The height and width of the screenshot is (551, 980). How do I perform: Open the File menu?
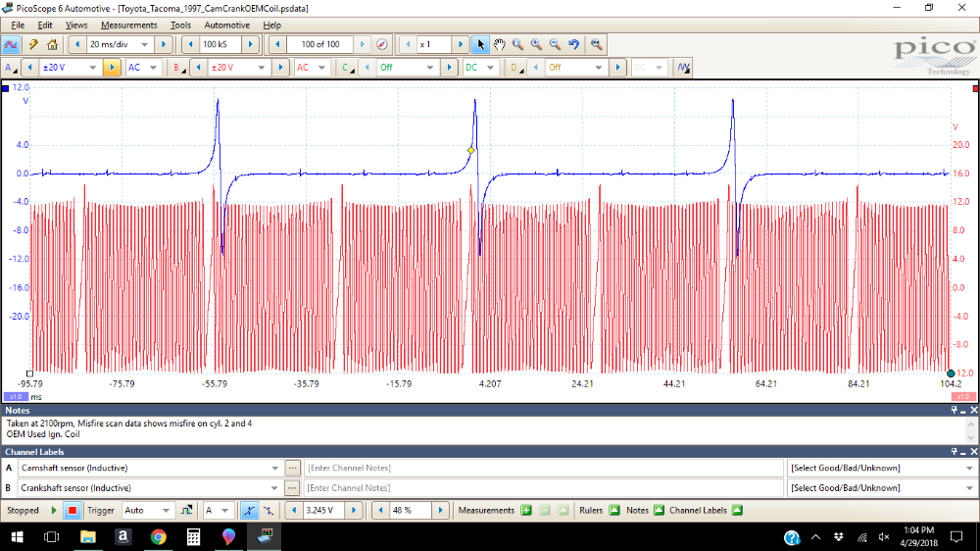coord(18,25)
